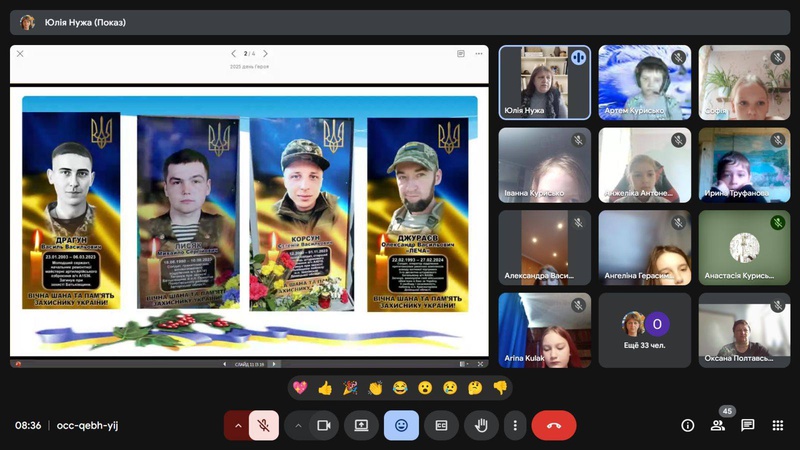Show the participants people list
800x450 pixels.
[x=718, y=425]
